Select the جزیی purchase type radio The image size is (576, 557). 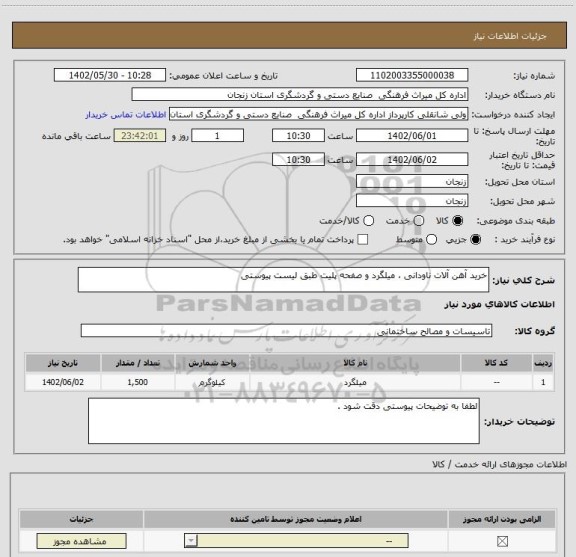(x=476, y=240)
